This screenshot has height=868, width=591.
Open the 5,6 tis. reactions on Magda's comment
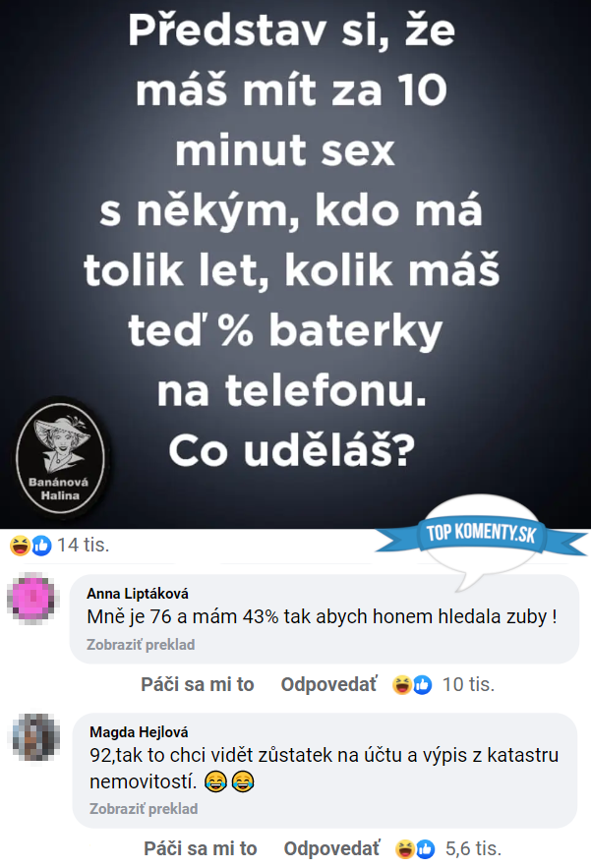pos(473,848)
